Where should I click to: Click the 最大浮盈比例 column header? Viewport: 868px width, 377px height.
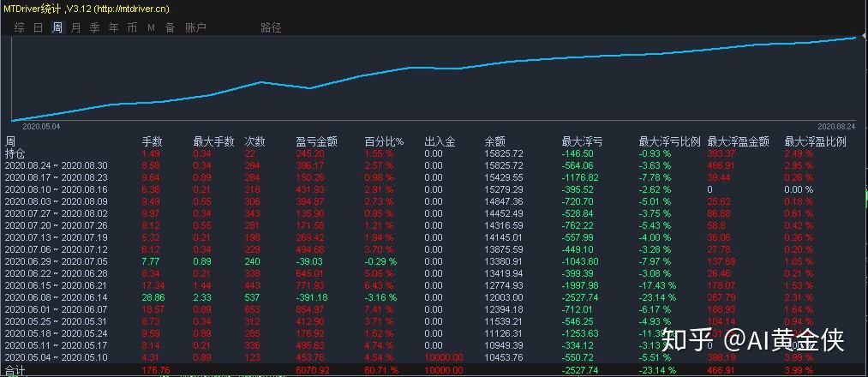tap(816, 141)
